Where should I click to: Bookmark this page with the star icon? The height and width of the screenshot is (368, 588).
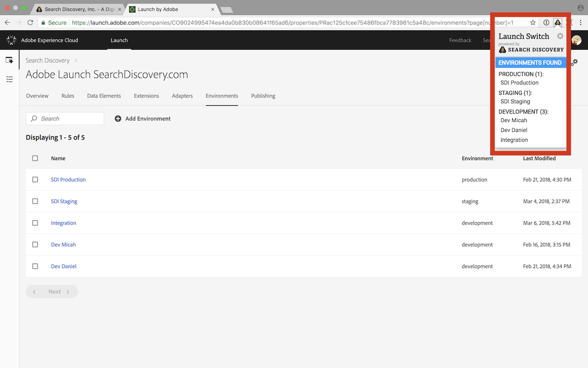click(x=533, y=23)
